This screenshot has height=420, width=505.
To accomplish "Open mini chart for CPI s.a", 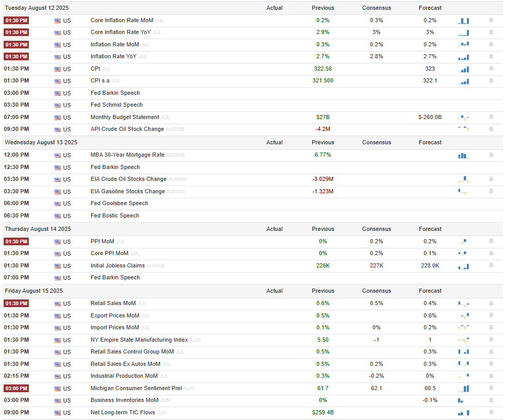I will coord(463,81).
